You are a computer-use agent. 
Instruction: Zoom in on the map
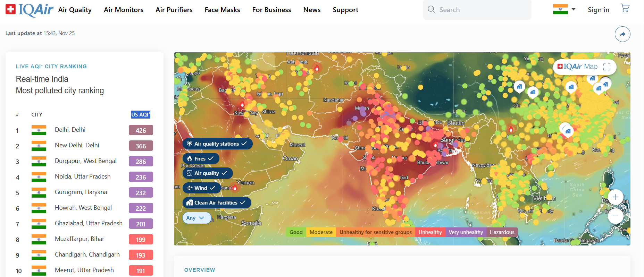(616, 197)
